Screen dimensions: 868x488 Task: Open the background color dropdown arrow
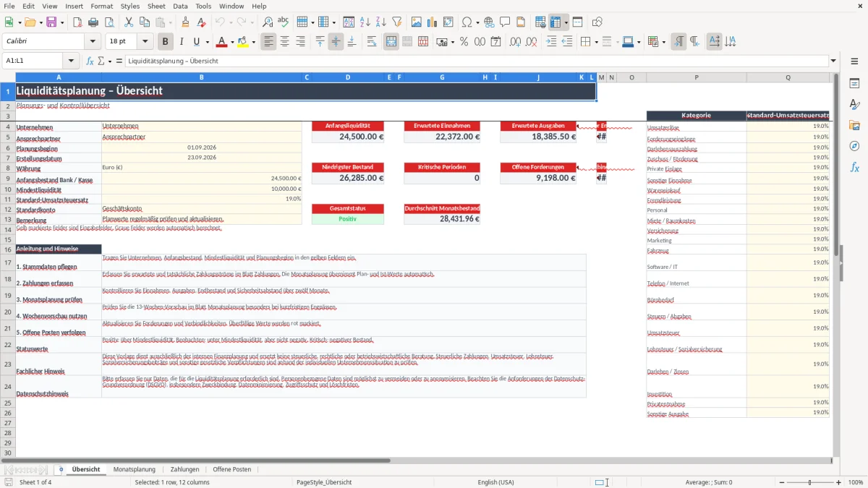coord(253,42)
